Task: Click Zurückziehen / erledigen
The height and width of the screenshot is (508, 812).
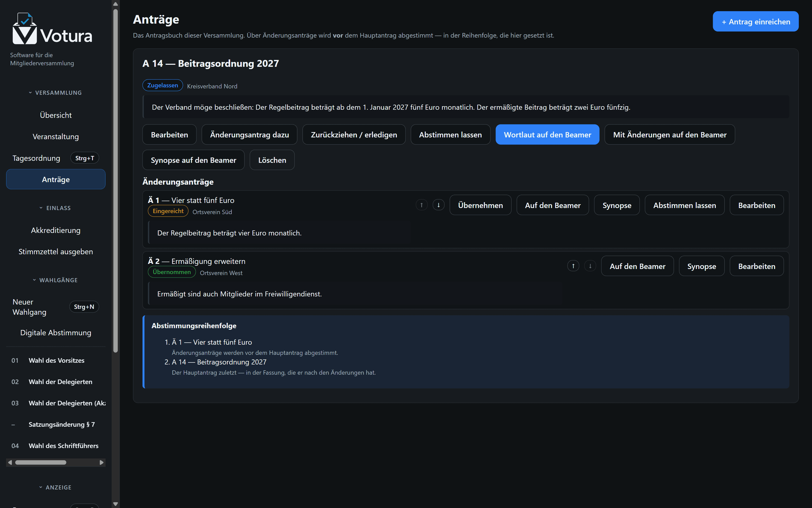Action: (354, 135)
